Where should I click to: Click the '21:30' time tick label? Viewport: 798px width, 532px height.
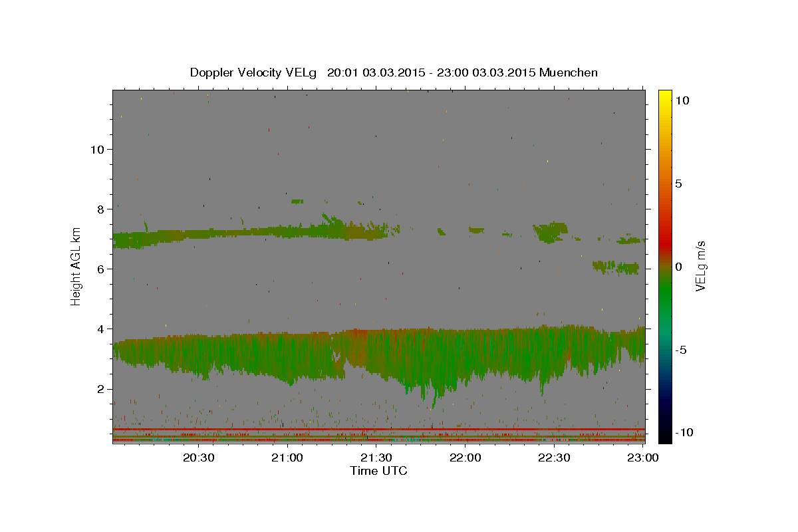376,458
